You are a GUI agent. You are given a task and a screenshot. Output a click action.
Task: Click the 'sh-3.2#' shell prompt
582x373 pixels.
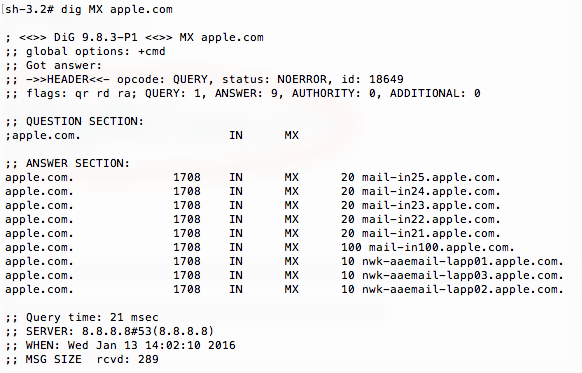(29, 10)
